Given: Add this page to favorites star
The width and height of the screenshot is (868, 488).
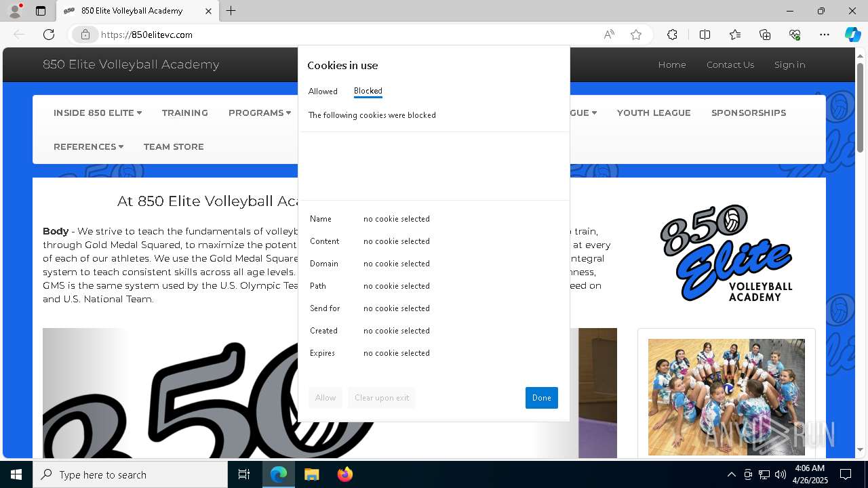Looking at the screenshot, I should pyautogui.click(x=636, y=35).
